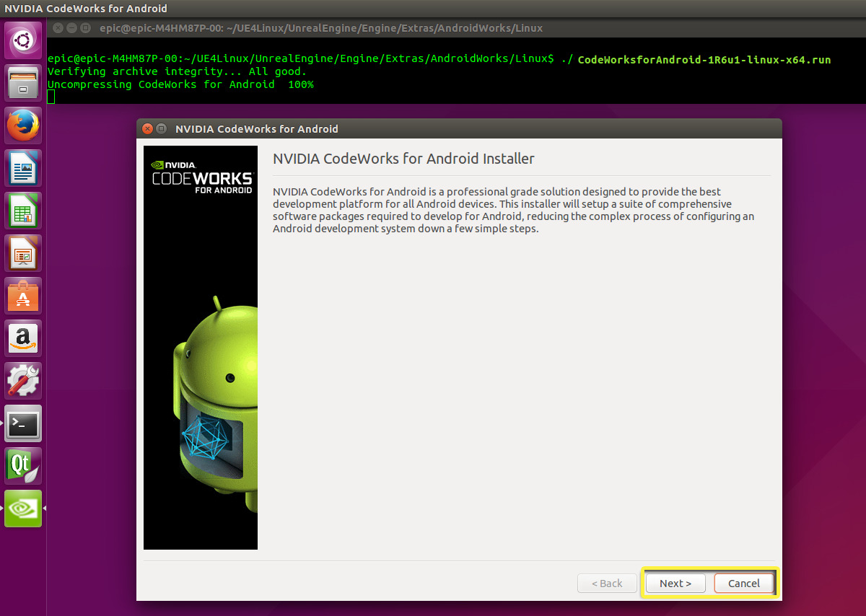Click the grayed-out Back button

(607, 583)
